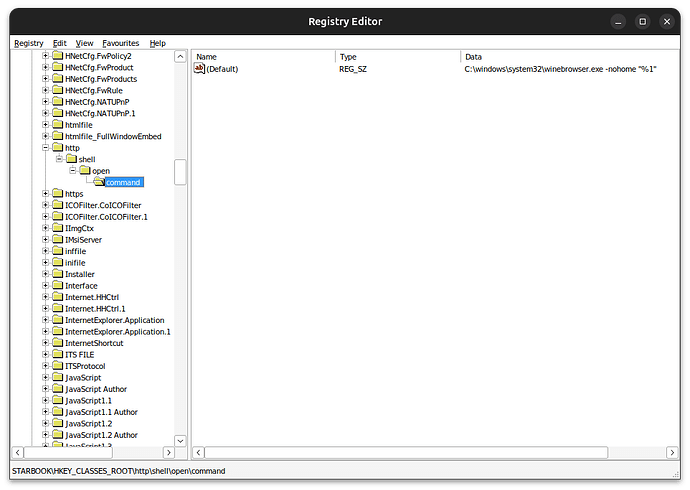Click the REG_SZ string icon beside (Default)

(x=199, y=68)
